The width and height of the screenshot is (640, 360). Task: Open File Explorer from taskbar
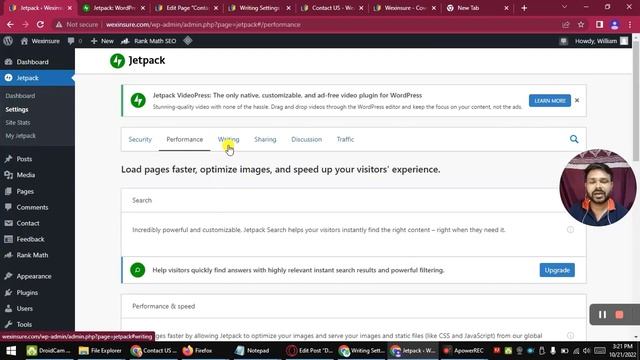pyautogui.click(x=100, y=351)
